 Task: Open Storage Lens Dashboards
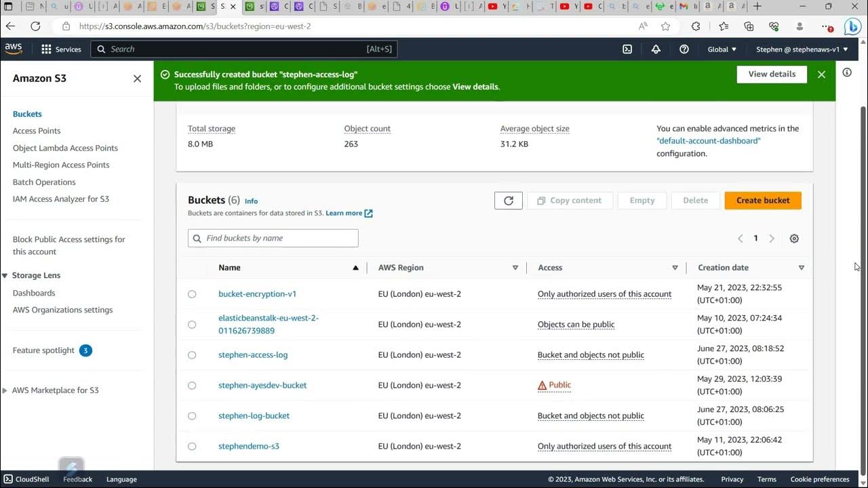pyautogui.click(x=34, y=293)
